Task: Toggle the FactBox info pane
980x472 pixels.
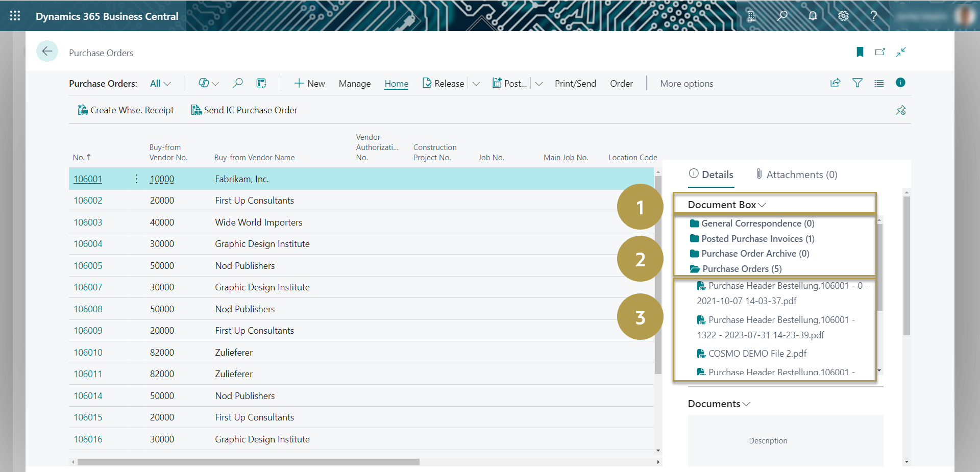Action: tap(900, 83)
